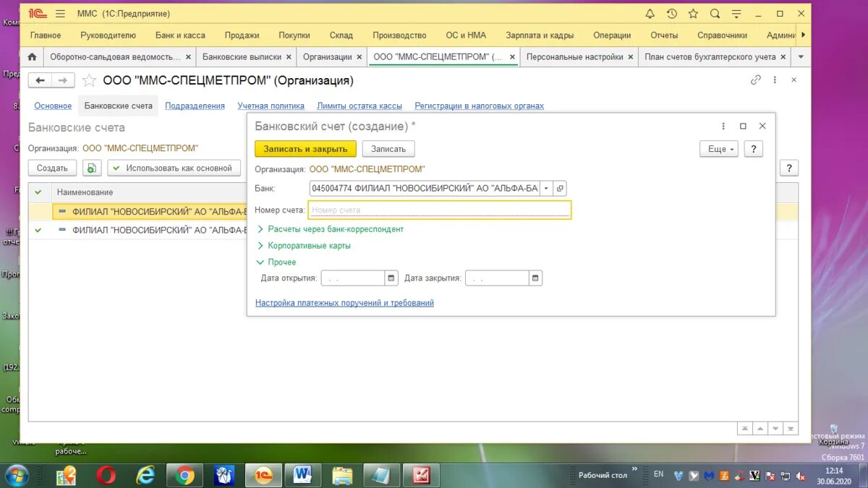The height and width of the screenshot is (488, 868).
Task: Open organization form more-options dots
Action: pyautogui.click(x=775, y=80)
